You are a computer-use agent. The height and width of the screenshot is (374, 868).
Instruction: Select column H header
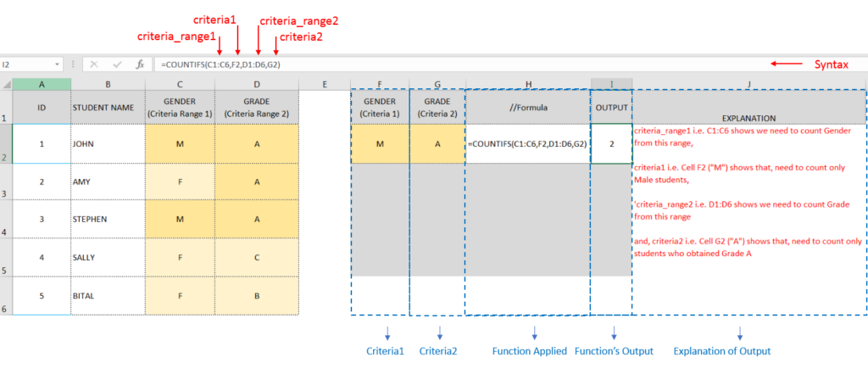click(x=528, y=84)
